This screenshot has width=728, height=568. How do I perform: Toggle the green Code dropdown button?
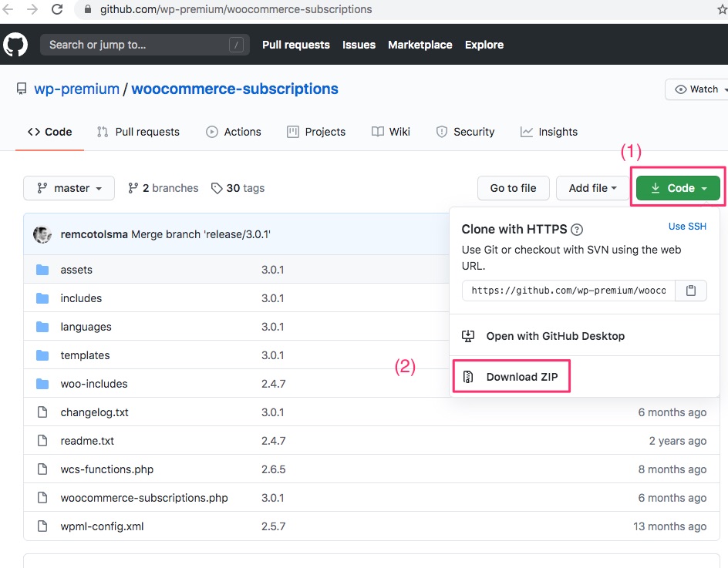(x=678, y=188)
